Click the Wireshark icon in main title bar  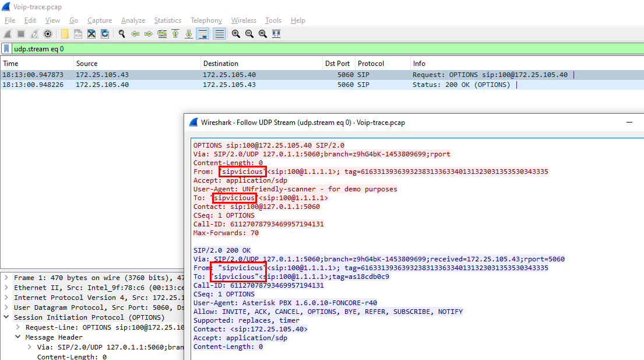coord(6,6)
